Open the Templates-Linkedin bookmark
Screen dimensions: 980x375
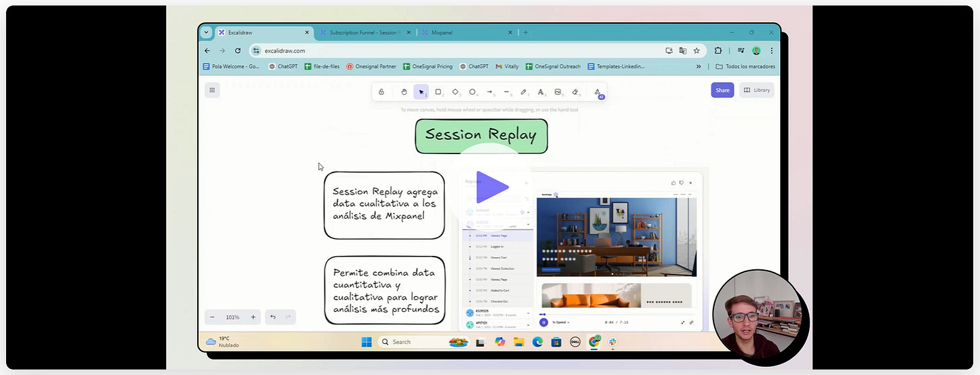616,67
